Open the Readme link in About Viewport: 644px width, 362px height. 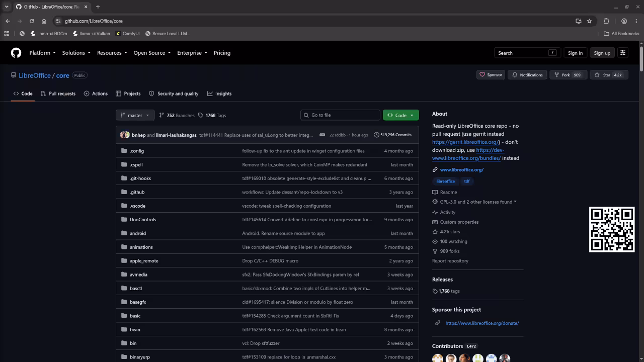pyautogui.click(x=444, y=192)
